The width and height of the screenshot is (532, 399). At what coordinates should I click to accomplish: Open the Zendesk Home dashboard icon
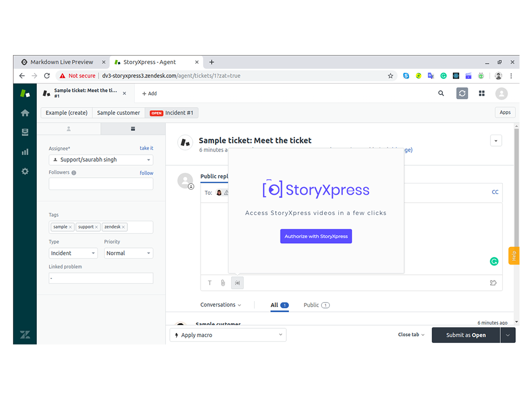pos(24,113)
